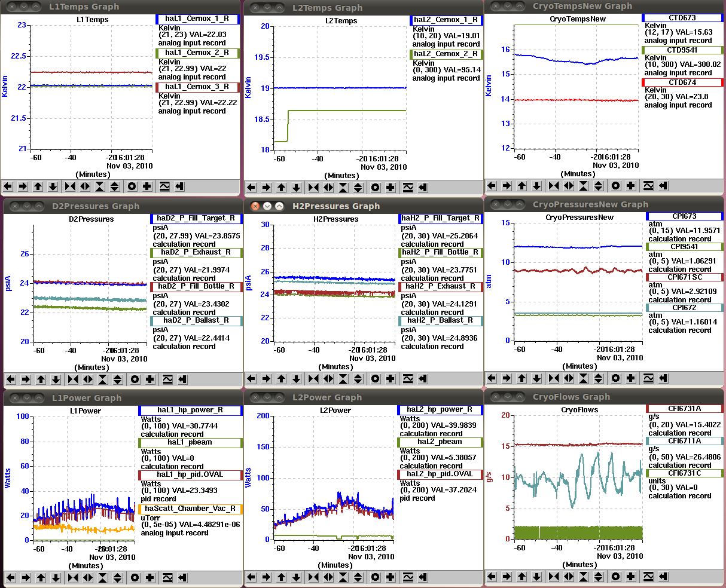Pan up in L1Temps Graph toolbar

[x=38, y=186]
